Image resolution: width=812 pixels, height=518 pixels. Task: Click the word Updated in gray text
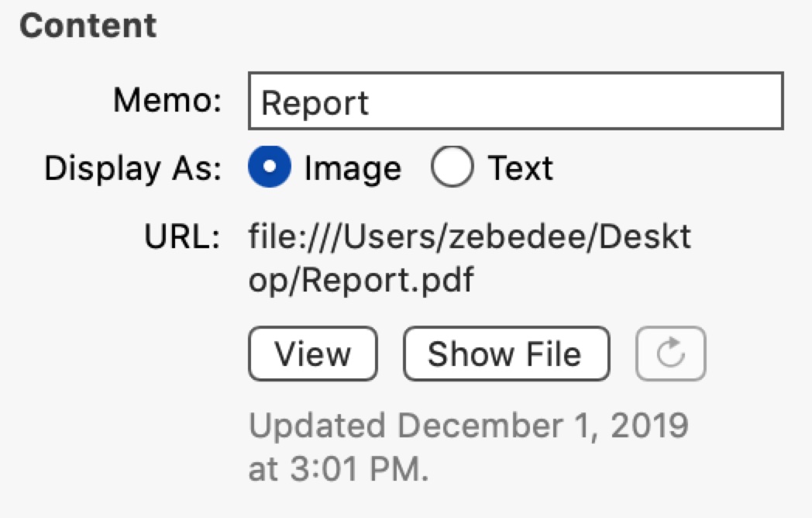pos(317,426)
